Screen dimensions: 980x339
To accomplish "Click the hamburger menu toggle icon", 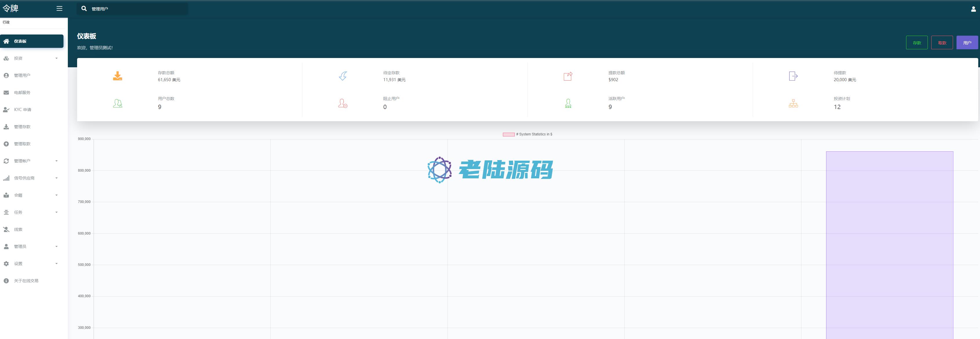I will pos(59,8).
